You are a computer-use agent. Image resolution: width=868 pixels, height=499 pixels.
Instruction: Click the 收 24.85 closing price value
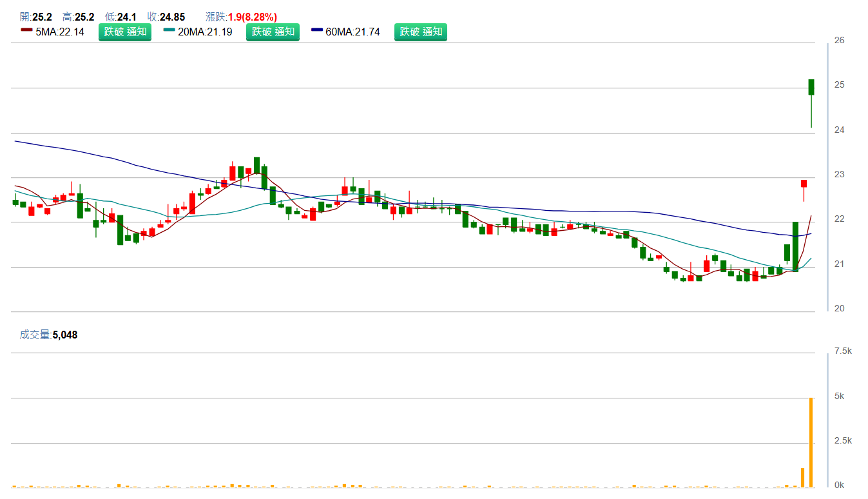pos(172,17)
